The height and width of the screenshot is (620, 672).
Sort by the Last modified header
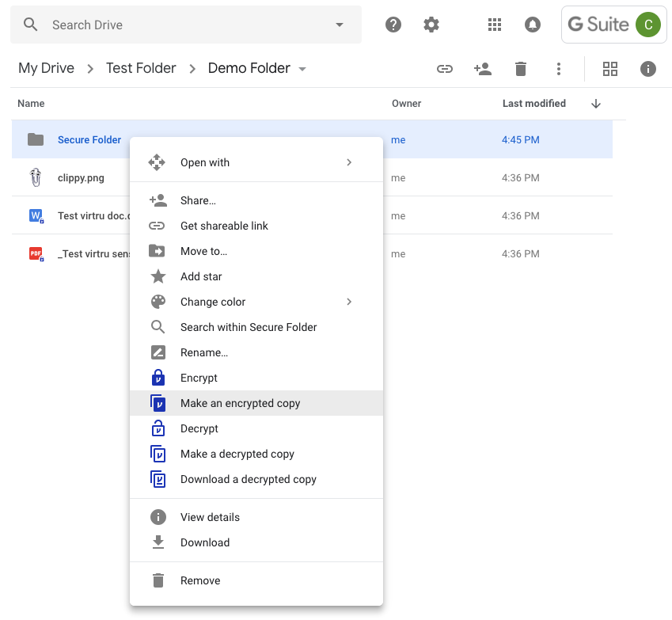pos(534,103)
